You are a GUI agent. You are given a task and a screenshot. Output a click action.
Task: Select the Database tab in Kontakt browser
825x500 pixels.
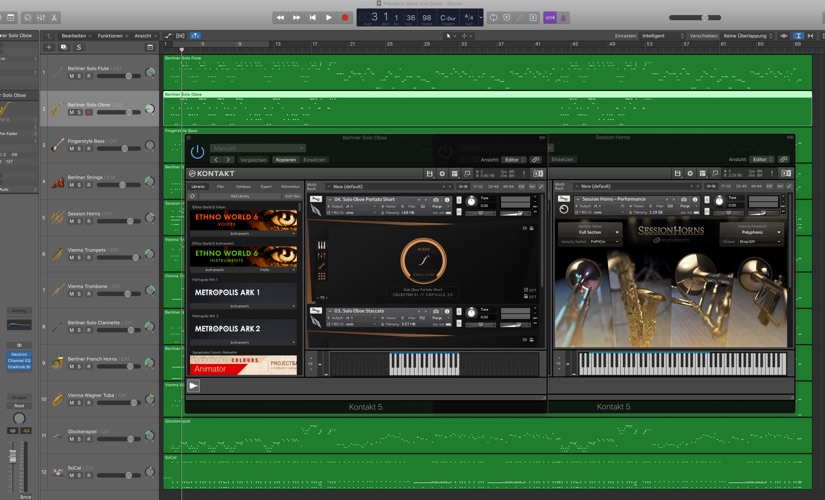243,186
